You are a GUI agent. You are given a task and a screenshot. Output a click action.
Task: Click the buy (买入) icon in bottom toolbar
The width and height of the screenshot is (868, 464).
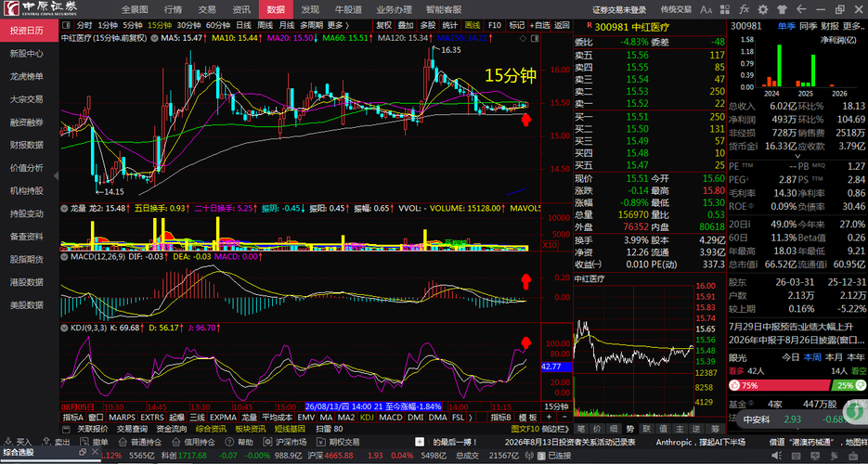pyautogui.click(x=8, y=442)
